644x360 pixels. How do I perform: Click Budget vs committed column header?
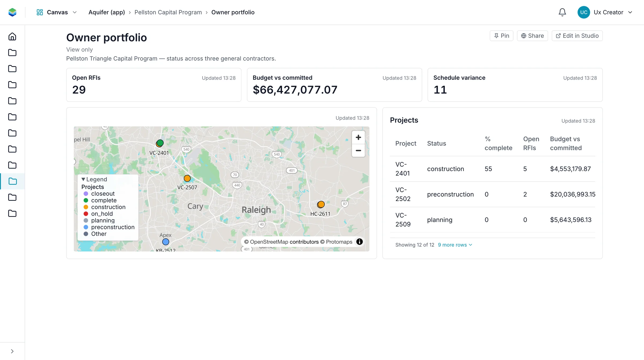[566, 143]
